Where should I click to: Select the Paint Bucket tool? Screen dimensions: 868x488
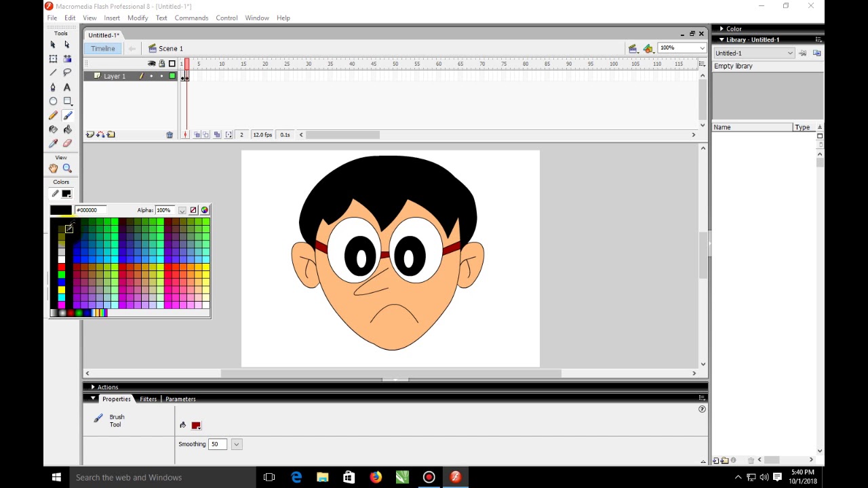67,129
